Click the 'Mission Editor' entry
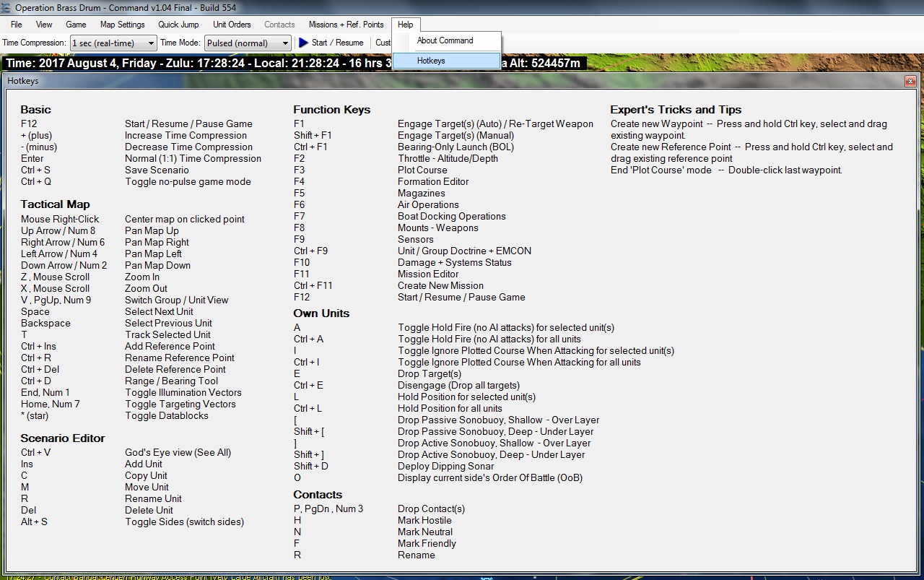 (428, 274)
